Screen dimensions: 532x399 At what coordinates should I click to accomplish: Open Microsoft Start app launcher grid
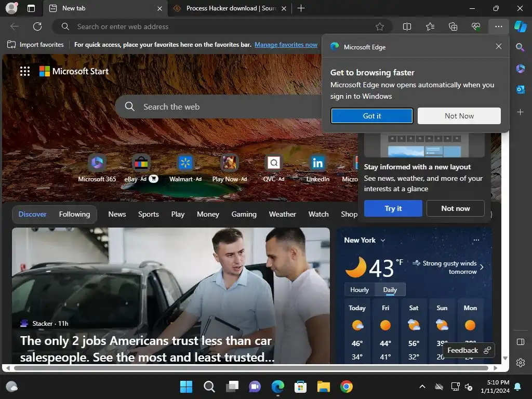pos(25,71)
